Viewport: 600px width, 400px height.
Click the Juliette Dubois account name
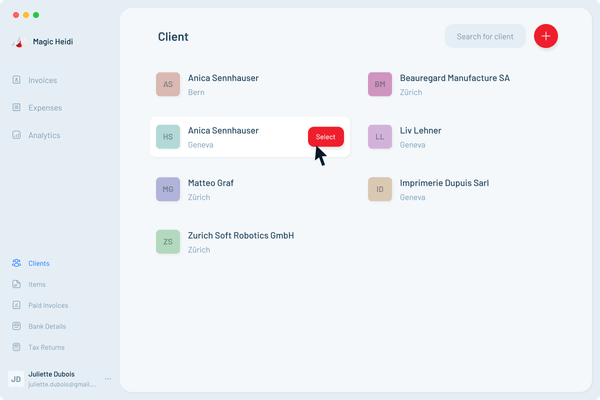[x=51, y=374]
